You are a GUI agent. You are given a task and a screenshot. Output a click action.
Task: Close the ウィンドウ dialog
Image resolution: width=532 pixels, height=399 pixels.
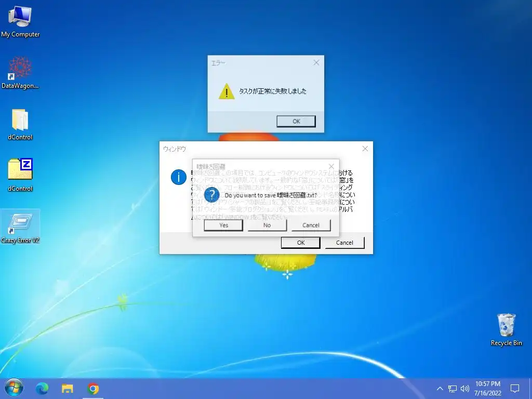pos(365,149)
